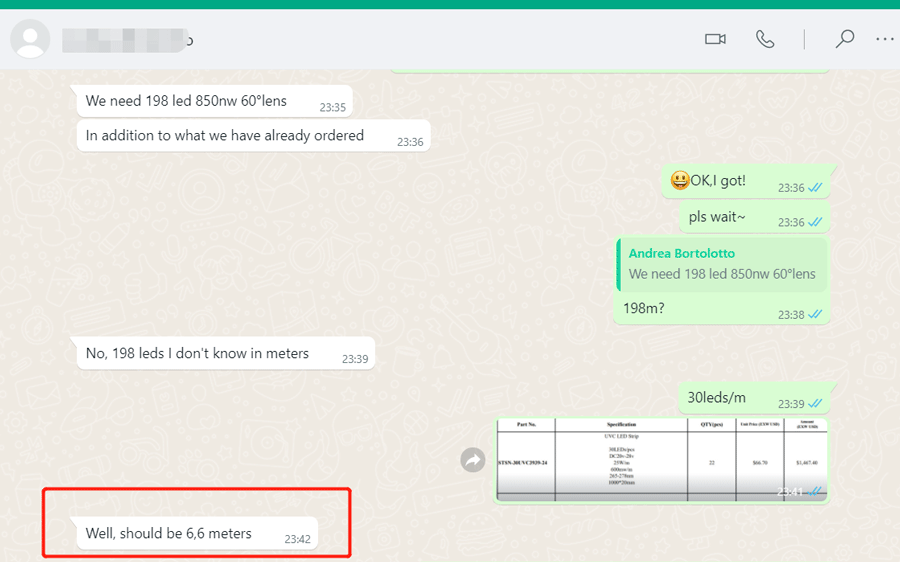This screenshot has height=562, width=900.
Task: Jump to the quoted Andrea Bortolotto message
Action: (x=721, y=265)
